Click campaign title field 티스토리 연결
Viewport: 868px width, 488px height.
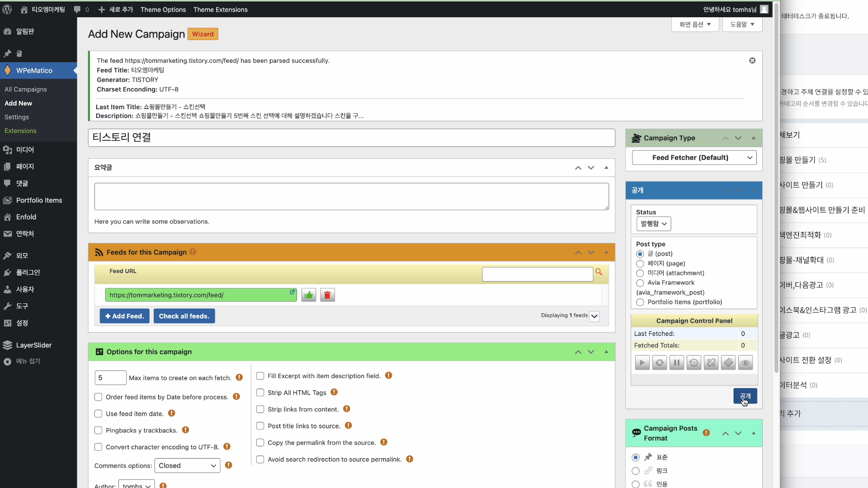pos(351,138)
